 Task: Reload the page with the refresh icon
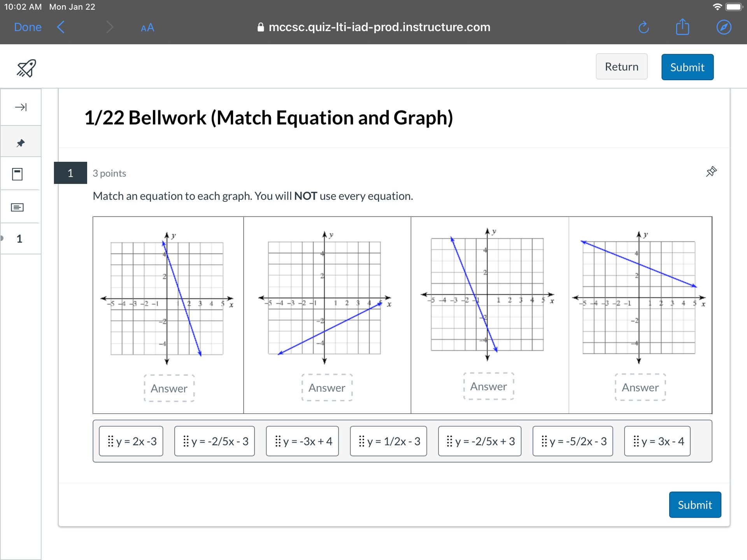644,27
